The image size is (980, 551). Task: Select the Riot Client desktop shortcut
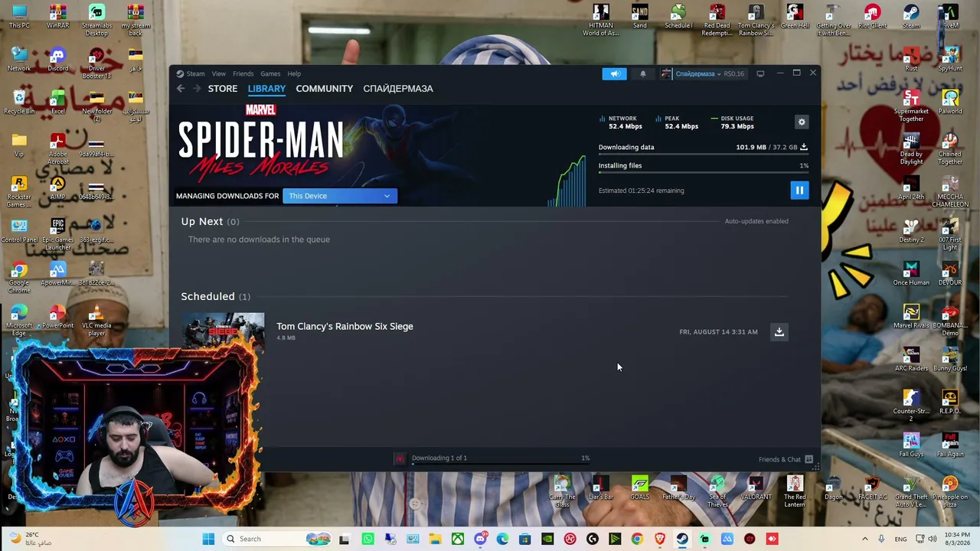[872, 17]
